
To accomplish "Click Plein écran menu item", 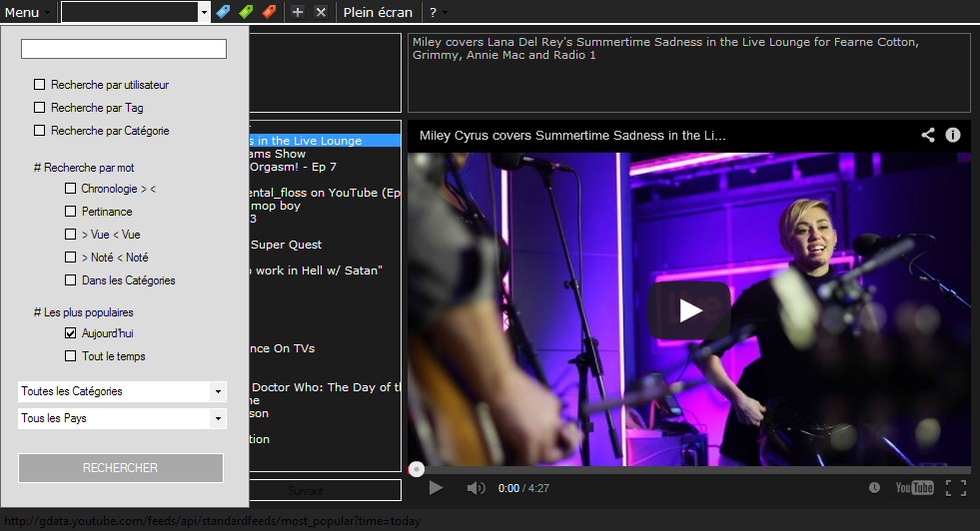I will tap(378, 12).
